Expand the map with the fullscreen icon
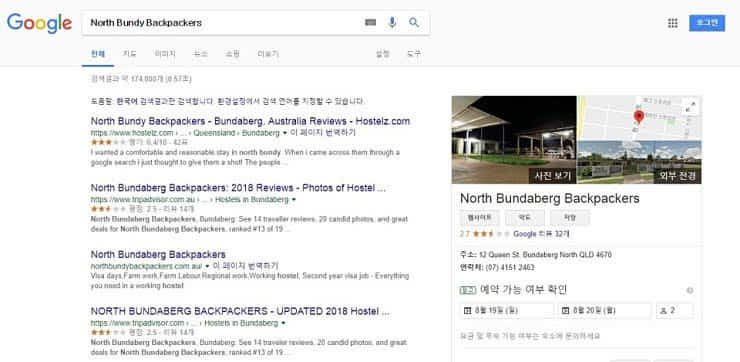The width and height of the screenshot is (740, 362). 692,105
